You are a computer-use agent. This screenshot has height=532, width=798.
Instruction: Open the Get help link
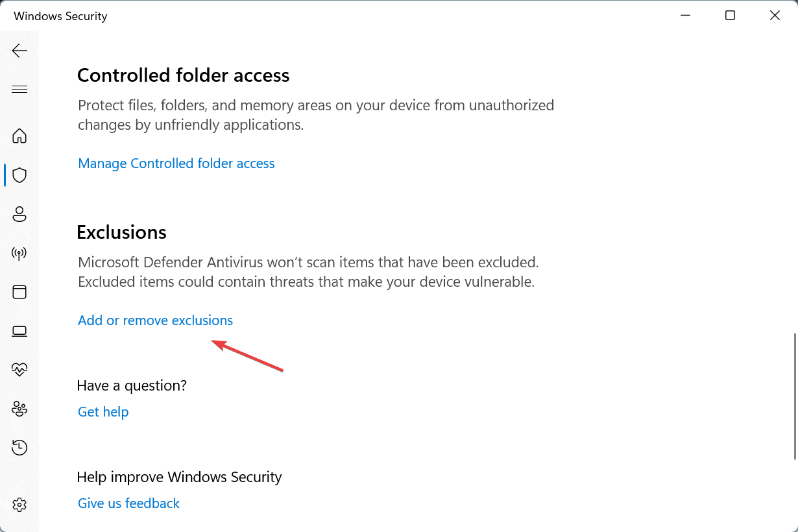[x=103, y=412]
